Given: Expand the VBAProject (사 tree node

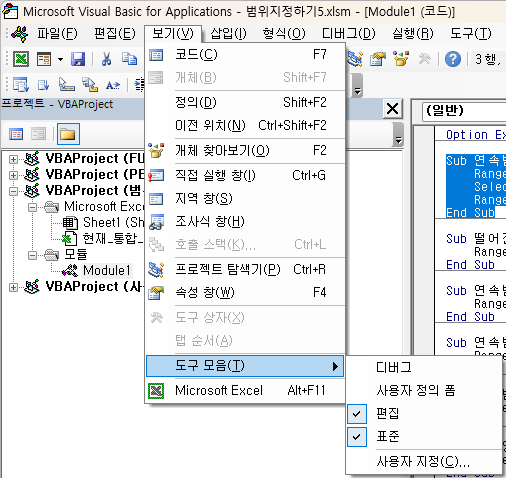Looking at the screenshot, I should point(13,287).
